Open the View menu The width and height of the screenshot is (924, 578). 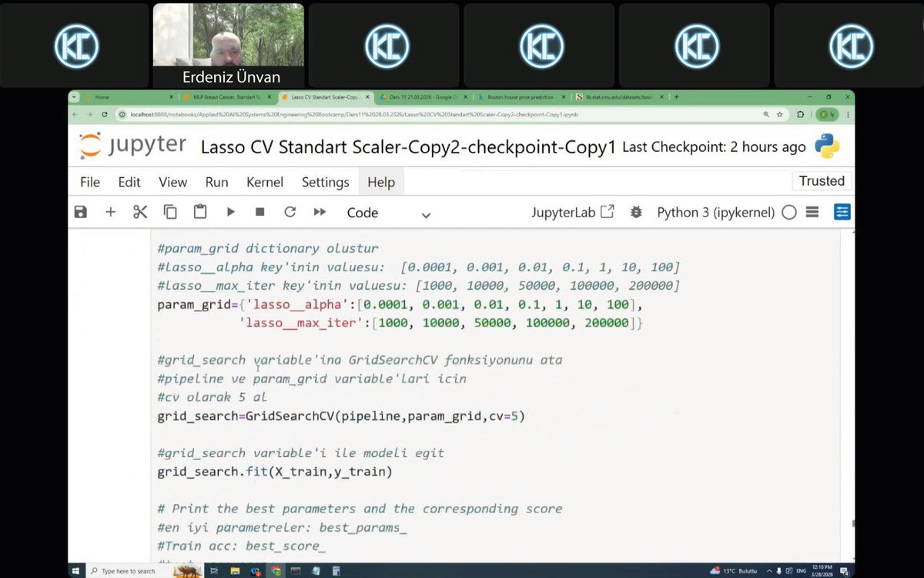[x=172, y=182]
